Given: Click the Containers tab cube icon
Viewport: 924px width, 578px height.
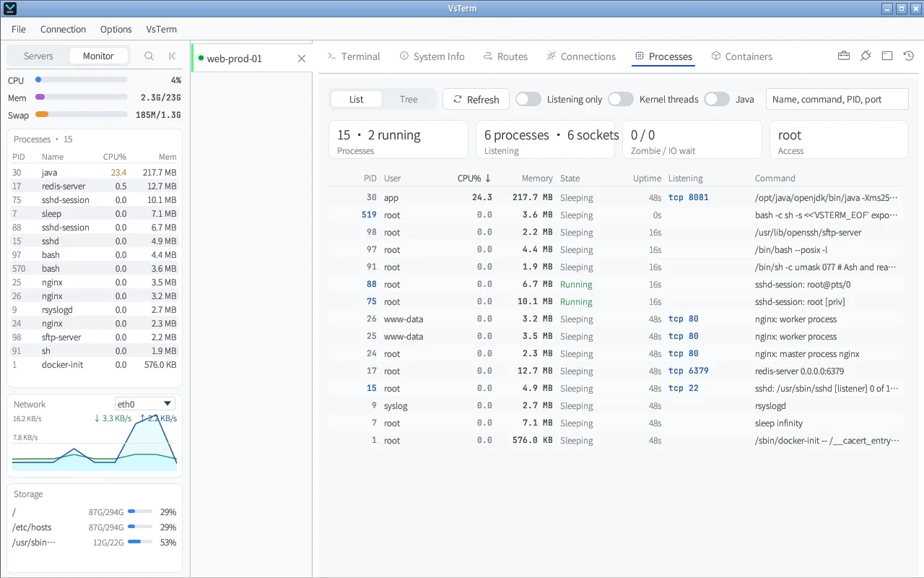Looking at the screenshot, I should point(716,56).
